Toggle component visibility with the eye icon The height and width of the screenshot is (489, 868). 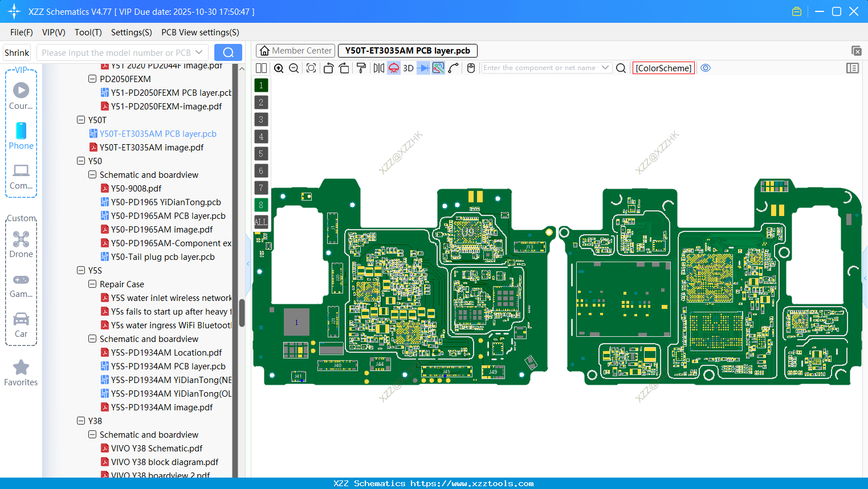coord(706,68)
